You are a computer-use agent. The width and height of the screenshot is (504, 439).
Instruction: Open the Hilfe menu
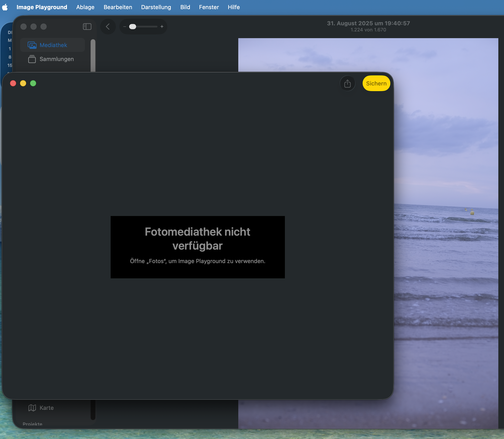click(x=233, y=7)
